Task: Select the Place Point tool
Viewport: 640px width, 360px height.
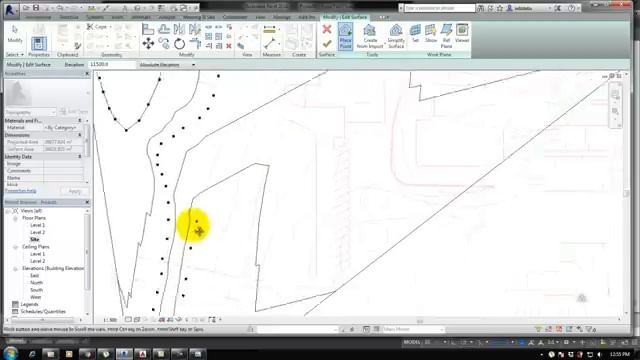Action: (345, 36)
